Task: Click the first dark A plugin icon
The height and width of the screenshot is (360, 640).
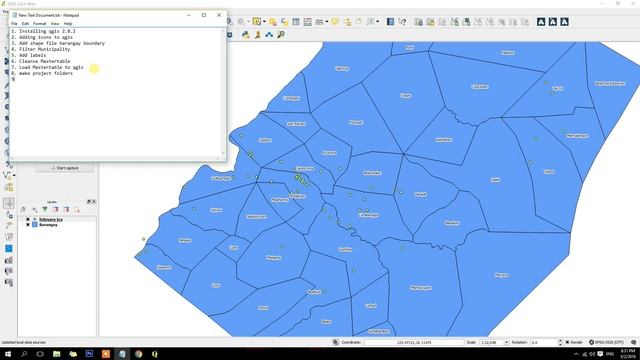Action: [x=541, y=22]
